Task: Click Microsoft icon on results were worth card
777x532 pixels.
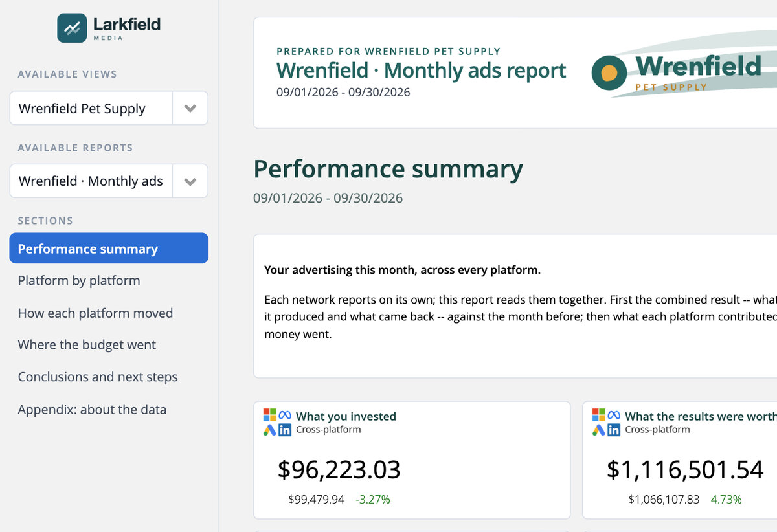Action: pos(599,415)
